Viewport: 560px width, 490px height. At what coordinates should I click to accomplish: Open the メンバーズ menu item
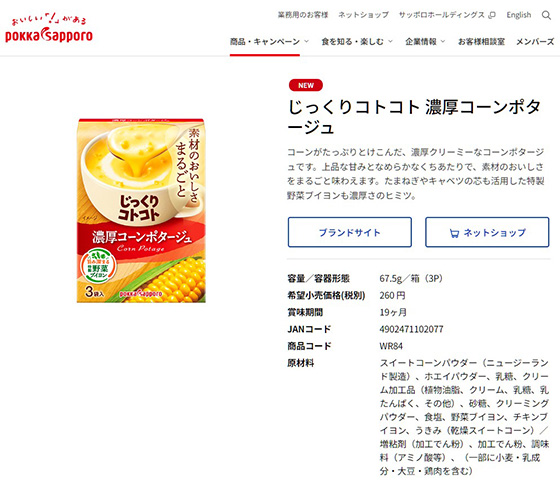pos(535,41)
